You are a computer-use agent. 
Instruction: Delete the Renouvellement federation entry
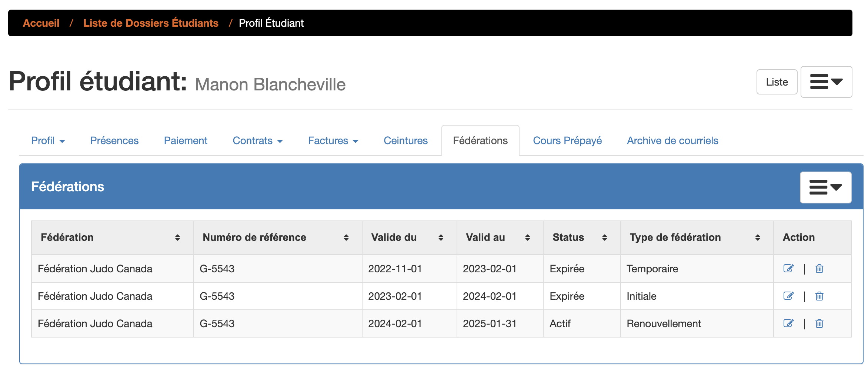(x=819, y=323)
